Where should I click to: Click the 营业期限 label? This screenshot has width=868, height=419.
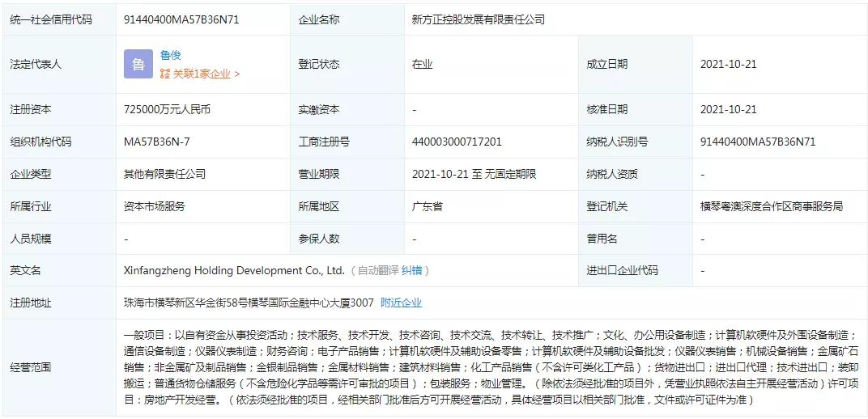(319, 174)
